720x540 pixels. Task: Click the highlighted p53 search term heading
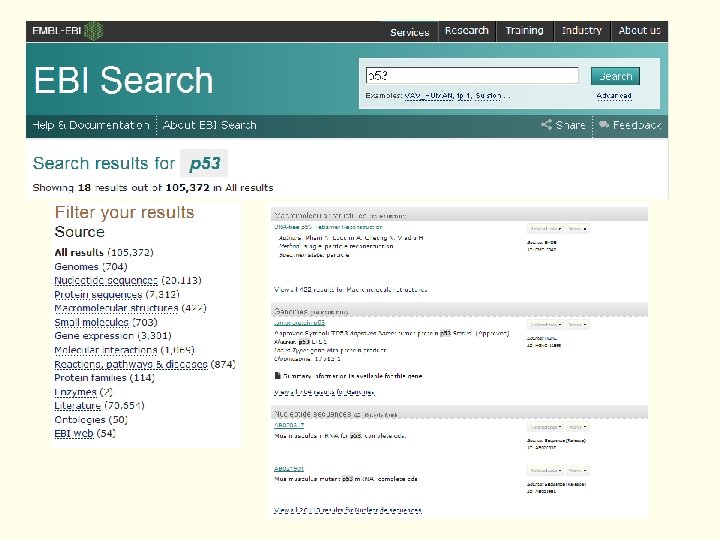[x=204, y=163]
